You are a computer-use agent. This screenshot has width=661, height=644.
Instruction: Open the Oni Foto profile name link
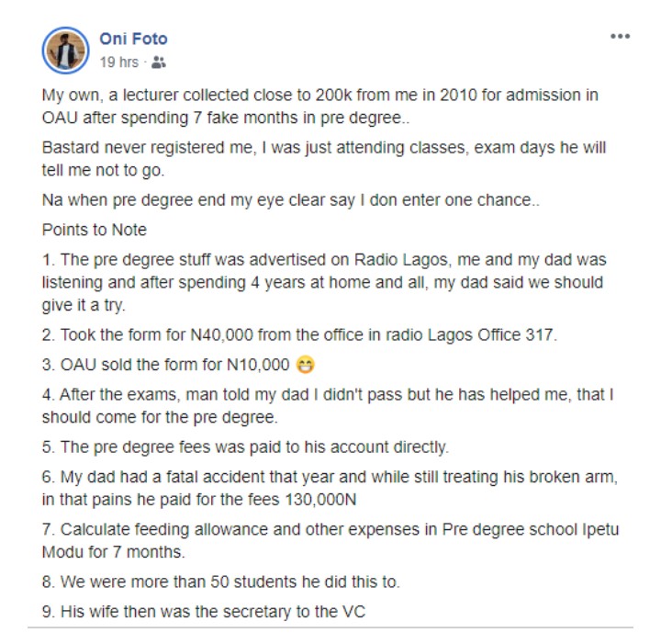click(133, 40)
